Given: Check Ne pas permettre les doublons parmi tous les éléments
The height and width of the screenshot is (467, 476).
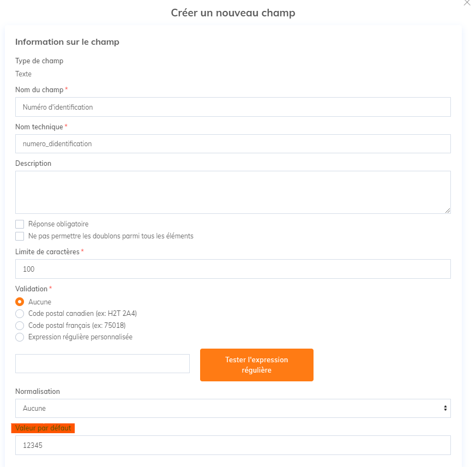Looking at the screenshot, I should pyautogui.click(x=20, y=236).
